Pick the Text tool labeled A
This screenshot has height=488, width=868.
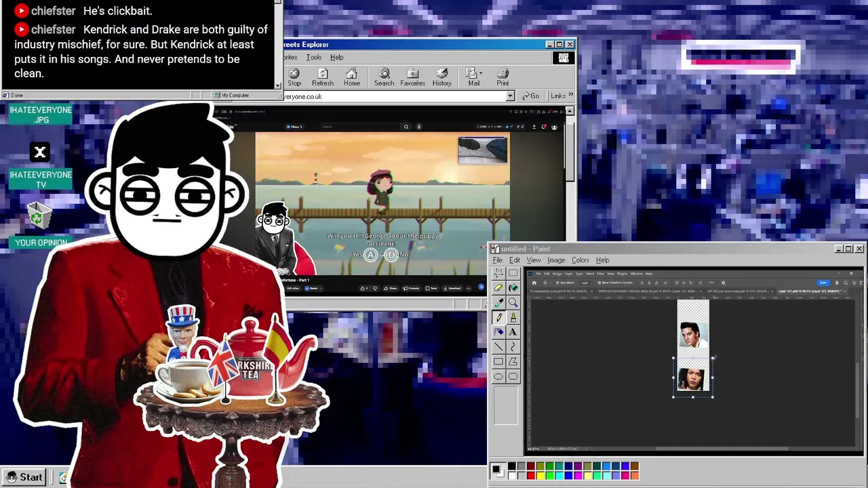(x=513, y=332)
